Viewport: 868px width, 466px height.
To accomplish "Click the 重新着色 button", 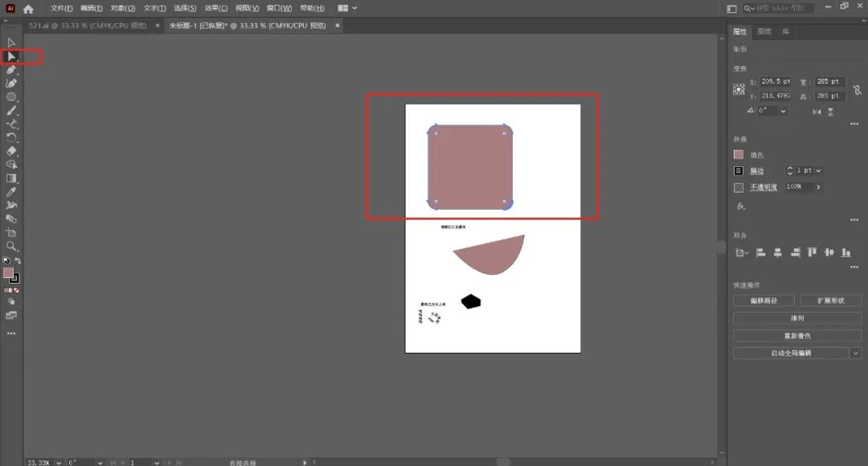I will click(x=797, y=336).
